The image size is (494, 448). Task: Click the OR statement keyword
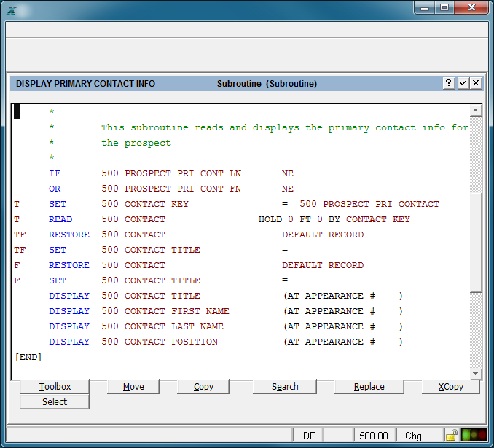55,189
